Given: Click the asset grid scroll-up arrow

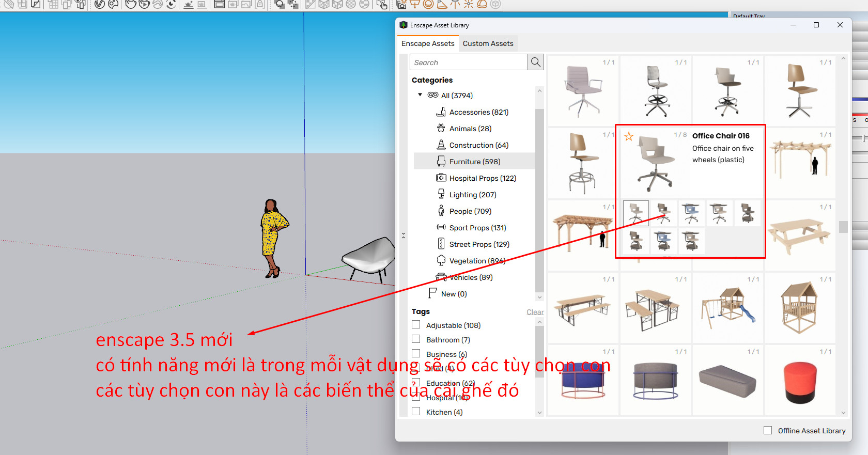Looking at the screenshot, I should tap(843, 59).
